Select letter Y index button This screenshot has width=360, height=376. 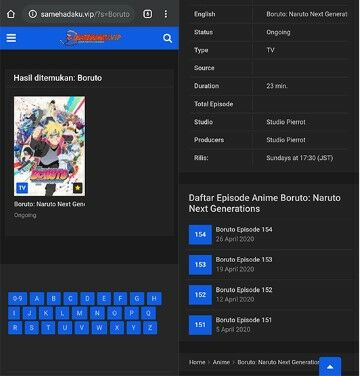tap(133, 328)
